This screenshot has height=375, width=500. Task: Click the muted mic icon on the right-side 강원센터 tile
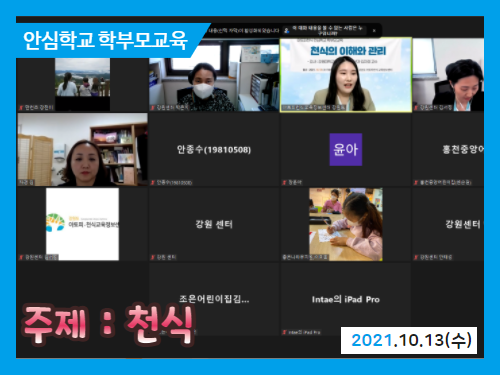pyautogui.click(x=416, y=257)
